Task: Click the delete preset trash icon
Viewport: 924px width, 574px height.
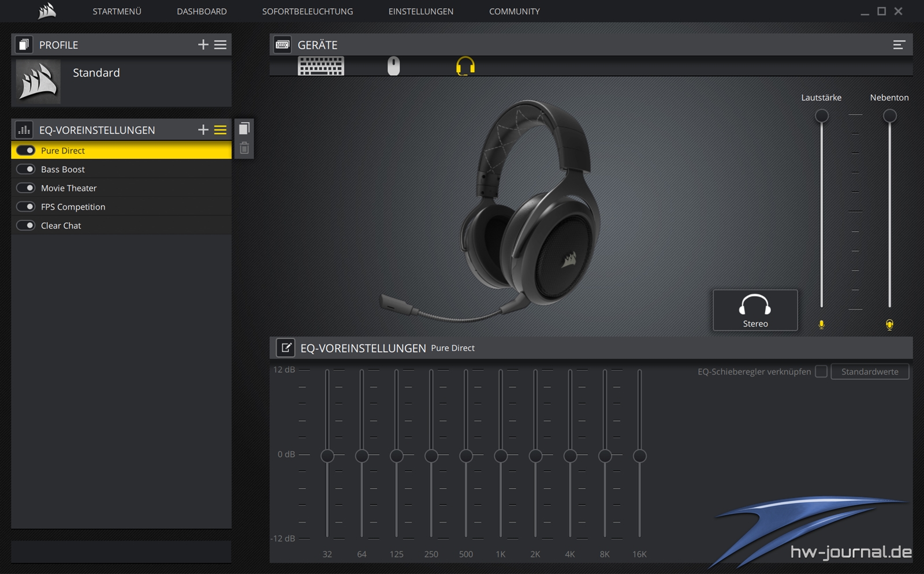Action: coord(244,148)
